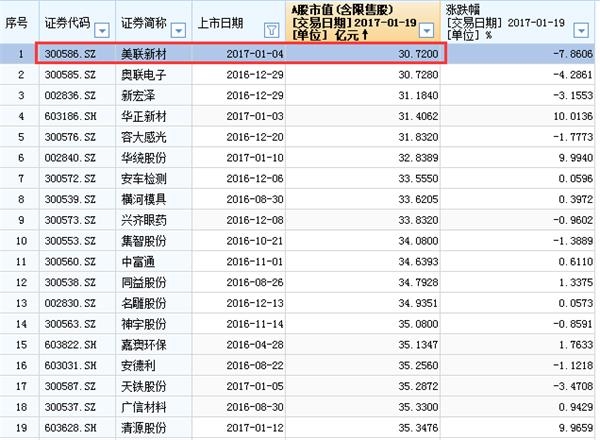The image size is (600, 440).
Task: Click row number 10
Action: (x=21, y=241)
